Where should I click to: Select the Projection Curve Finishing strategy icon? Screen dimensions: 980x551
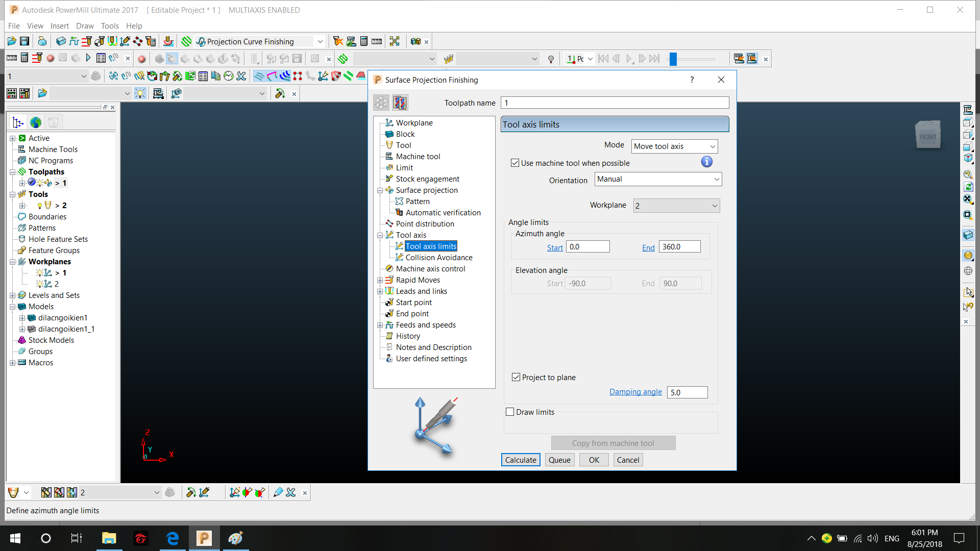(x=201, y=41)
